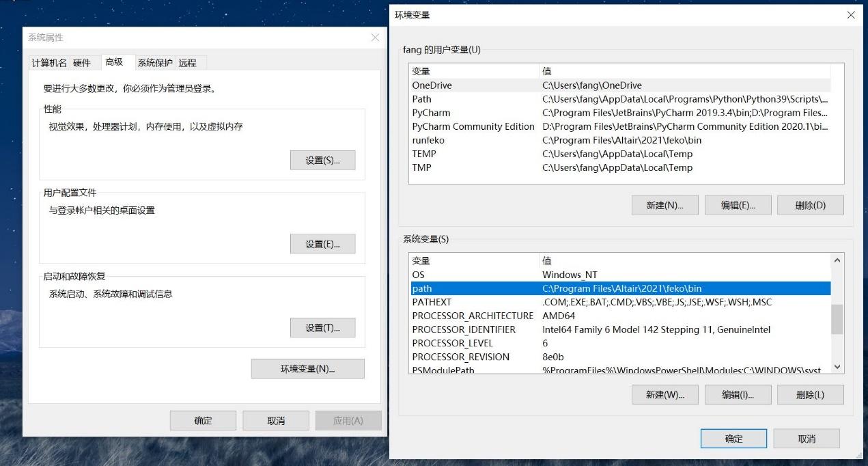
Task: Open startup and recovery 设置(T) settings
Action: [322, 327]
